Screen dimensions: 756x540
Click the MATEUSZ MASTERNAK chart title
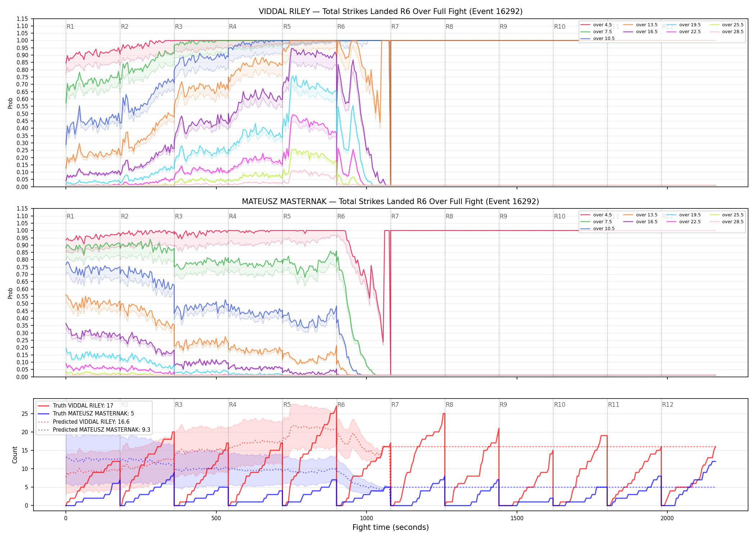click(391, 202)
